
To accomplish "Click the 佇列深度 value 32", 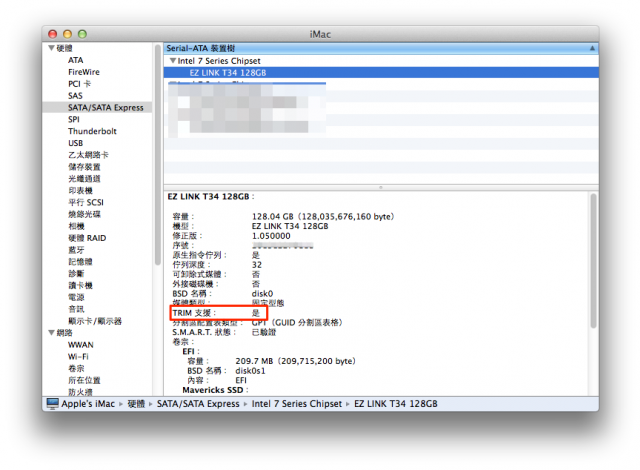I will tap(257, 265).
